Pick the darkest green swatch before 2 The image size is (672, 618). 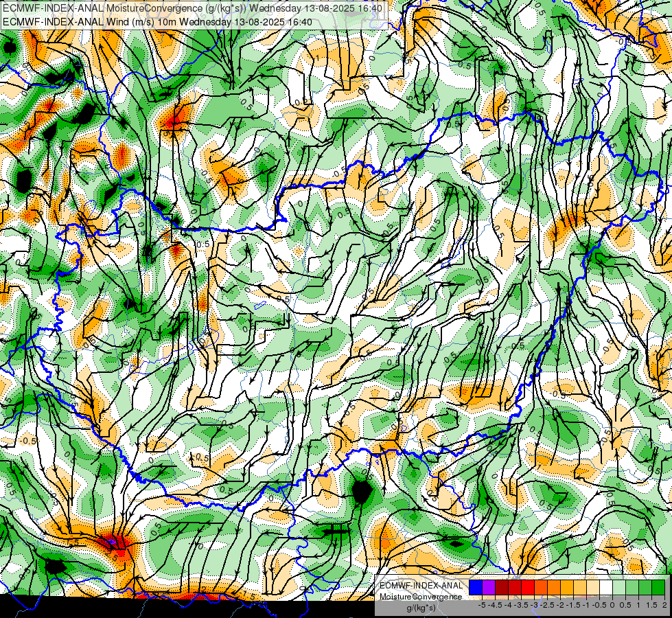pyautogui.click(x=658, y=587)
